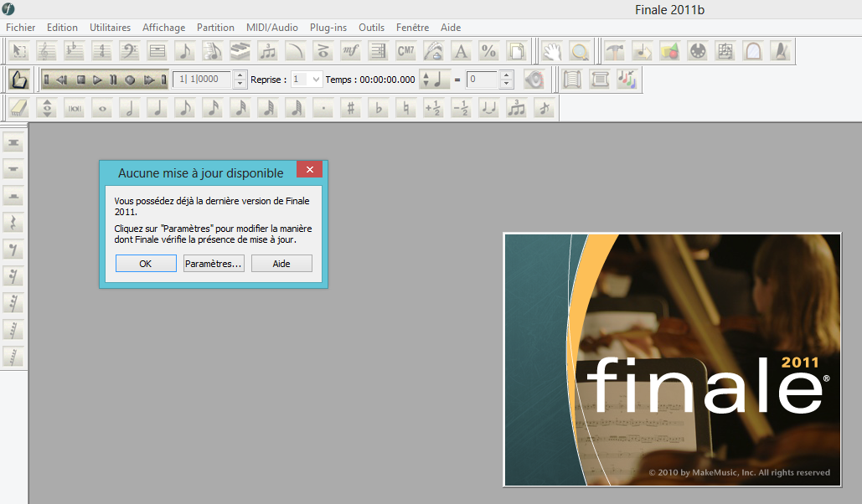Select the zoom magnifier tool
Image resolution: width=862 pixels, height=504 pixels.
coord(579,51)
